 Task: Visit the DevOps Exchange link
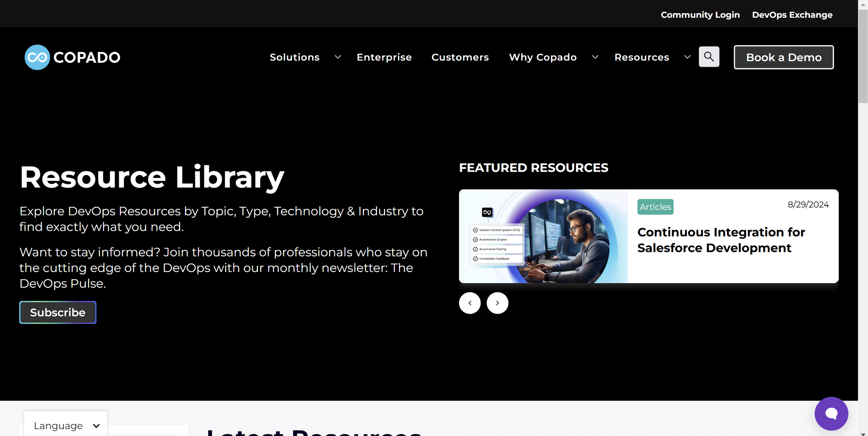tap(792, 15)
